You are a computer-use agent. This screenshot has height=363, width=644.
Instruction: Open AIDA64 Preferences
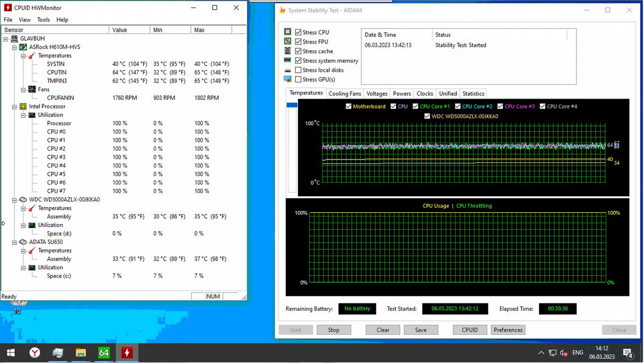coord(508,330)
